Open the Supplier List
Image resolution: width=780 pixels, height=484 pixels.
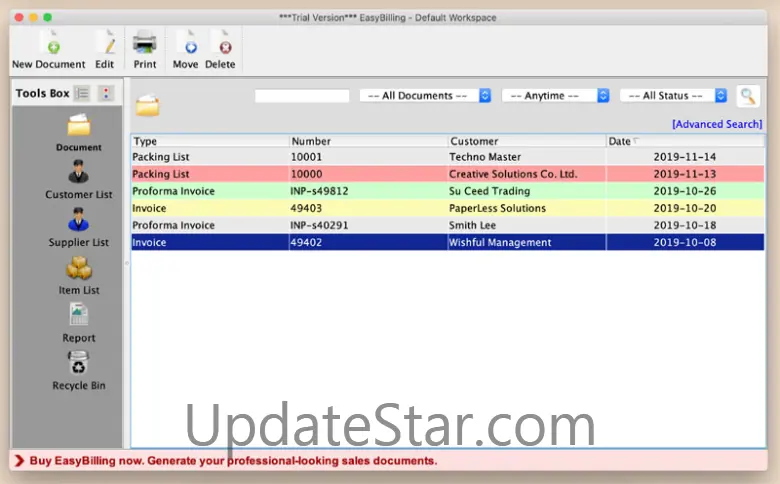point(79,227)
